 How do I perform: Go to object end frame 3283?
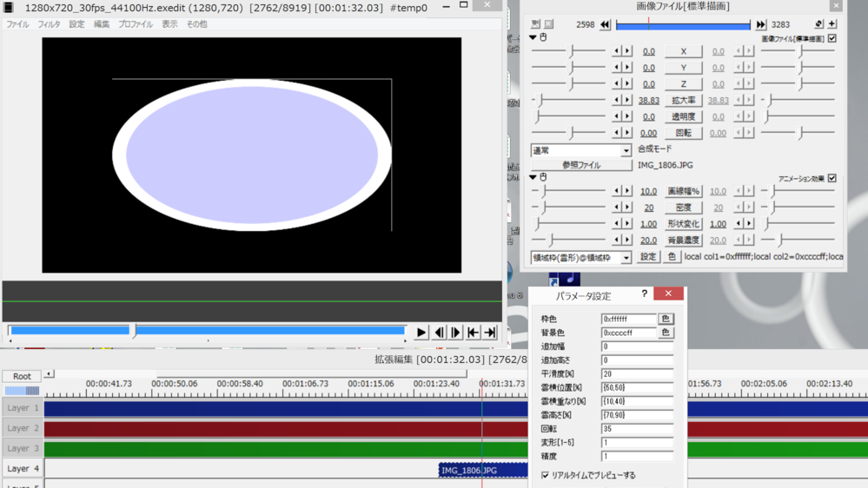(x=761, y=25)
